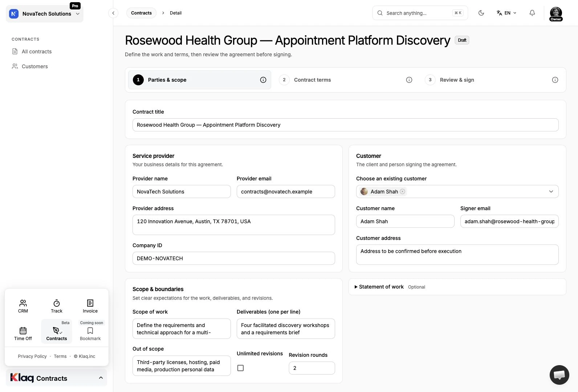The image size is (578, 392).
Task: Collapse the sidebar with the chevron button
Action: (x=113, y=13)
